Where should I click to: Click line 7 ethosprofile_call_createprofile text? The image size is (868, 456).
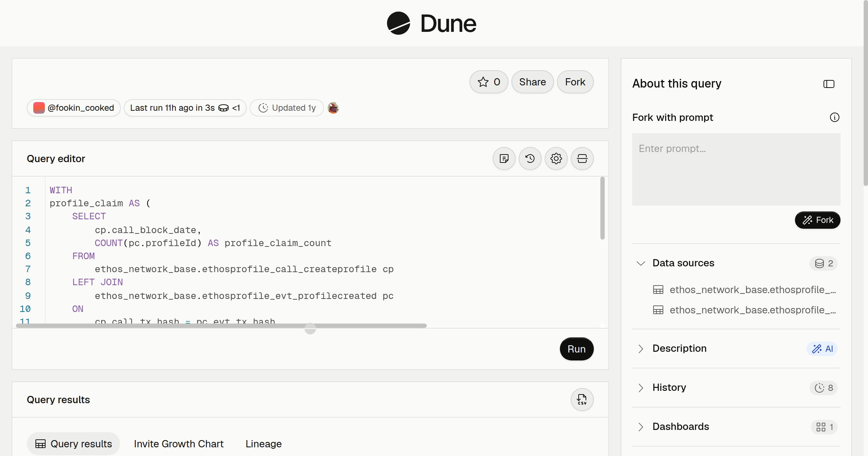click(289, 269)
